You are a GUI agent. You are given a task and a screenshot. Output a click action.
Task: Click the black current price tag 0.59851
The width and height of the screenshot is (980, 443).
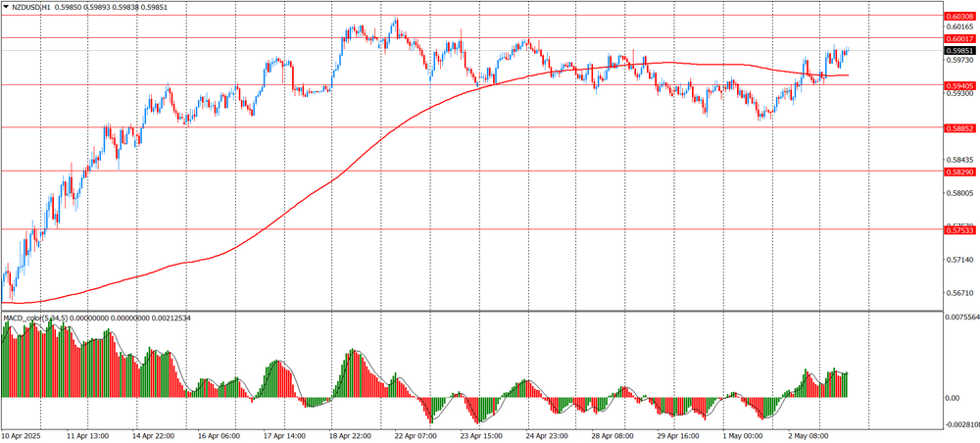[959, 50]
